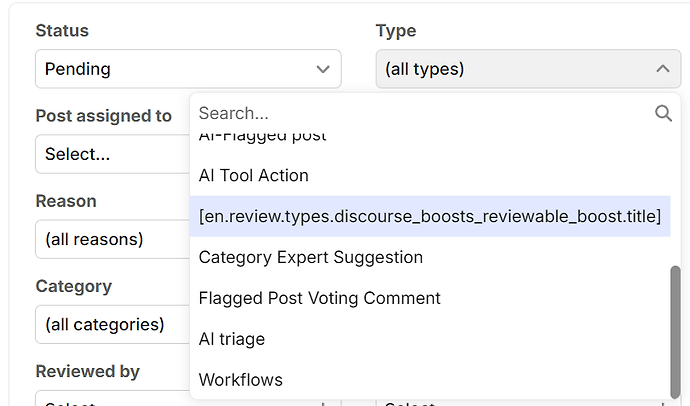Click the magnifier search icon

point(663,113)
